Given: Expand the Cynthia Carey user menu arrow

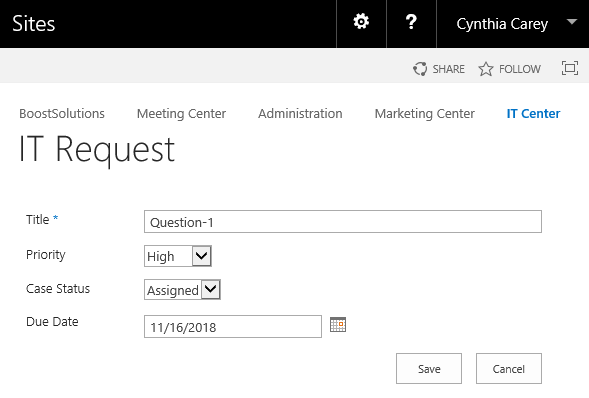Looking at the screenshot, I should tap(572, 22).
